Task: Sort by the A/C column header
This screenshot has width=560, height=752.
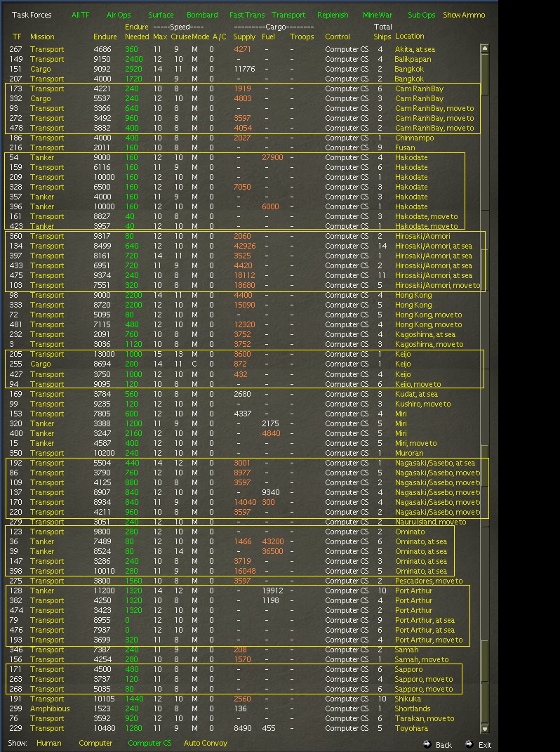Action: pyautogui.click(x=220, y=37)
